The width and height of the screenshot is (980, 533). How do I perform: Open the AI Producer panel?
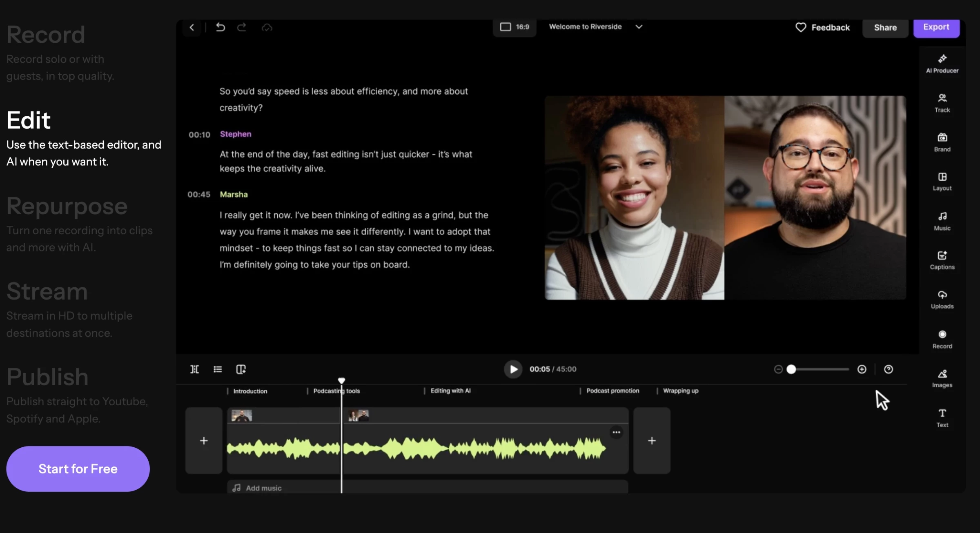942,64
